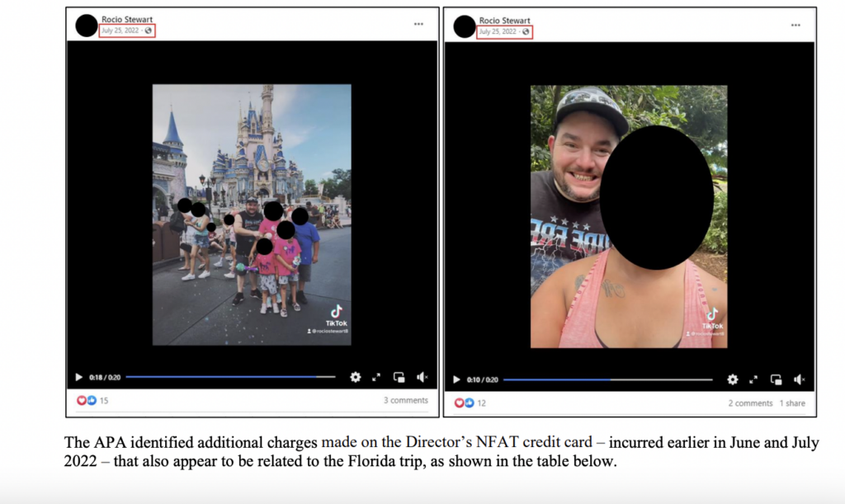Click the 1 share count on right post

point(792,403)
